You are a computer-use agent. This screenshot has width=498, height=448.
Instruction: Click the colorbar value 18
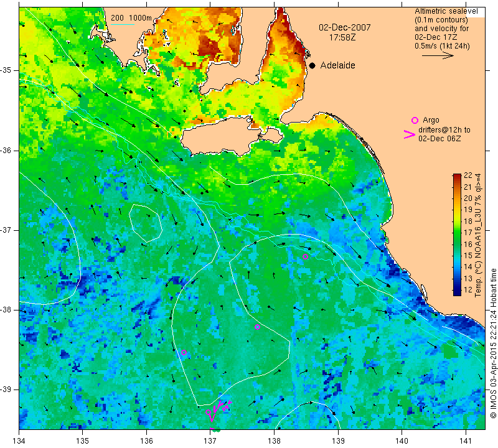(x=468, y=221)
